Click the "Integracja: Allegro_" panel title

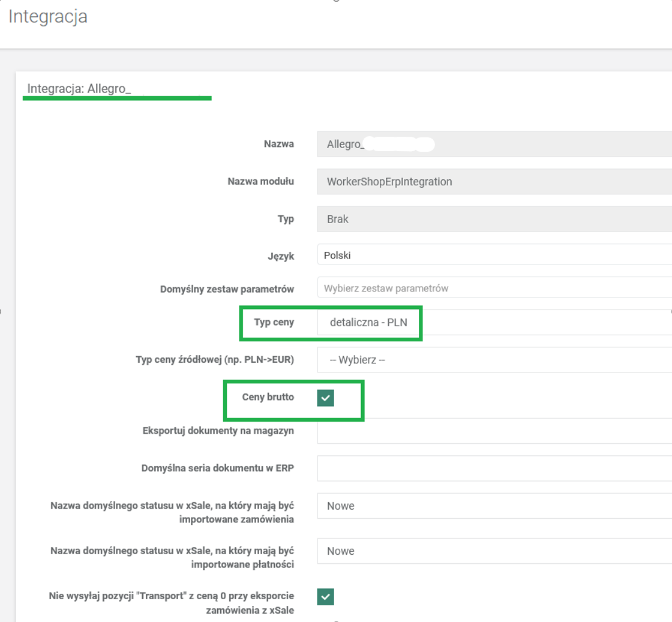pos(79,89)
